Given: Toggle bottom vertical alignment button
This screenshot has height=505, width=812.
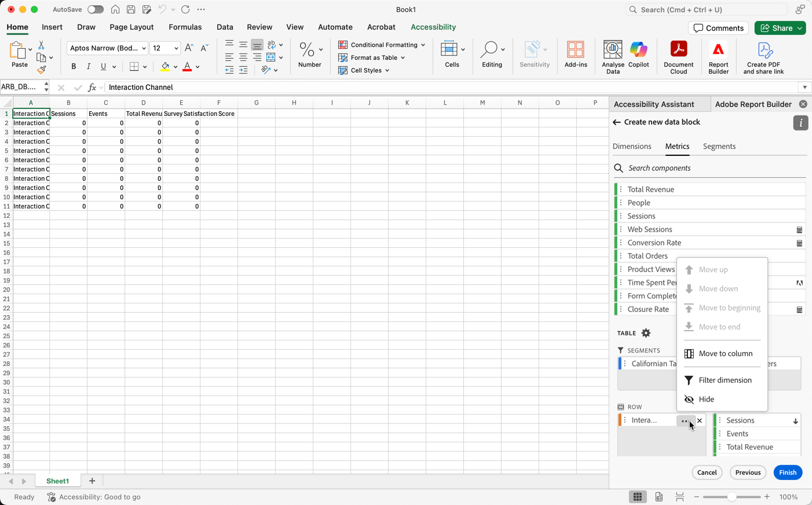Looking at the screenshot, I should coord(257,45).
